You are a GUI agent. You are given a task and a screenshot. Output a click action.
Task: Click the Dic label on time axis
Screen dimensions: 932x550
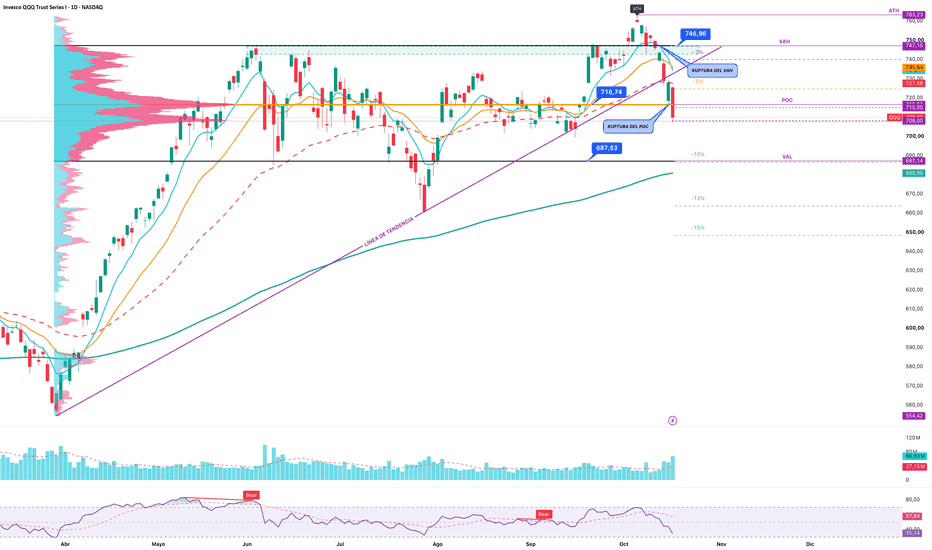click(x=810, y=544)
